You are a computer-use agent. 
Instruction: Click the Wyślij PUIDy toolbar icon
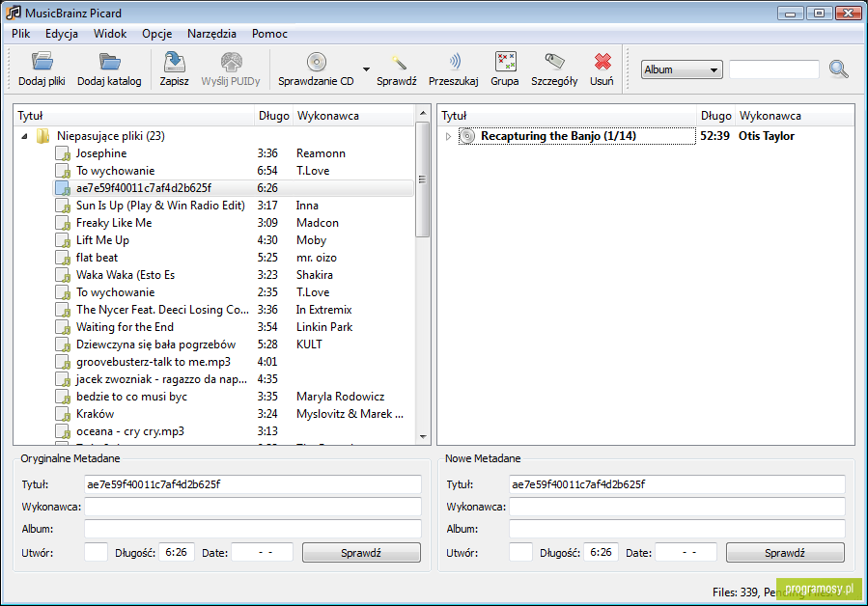[231, 62]
